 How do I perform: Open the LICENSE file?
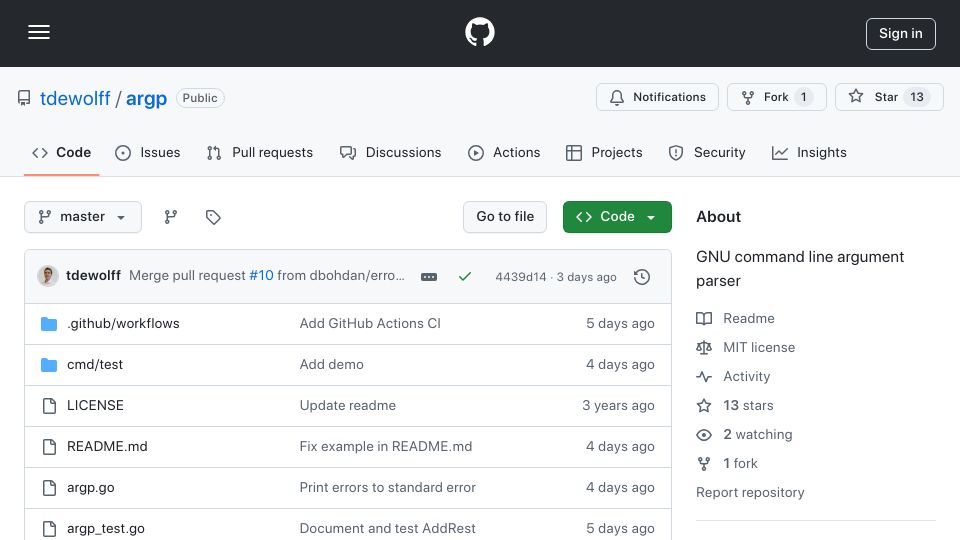[95, 405]
